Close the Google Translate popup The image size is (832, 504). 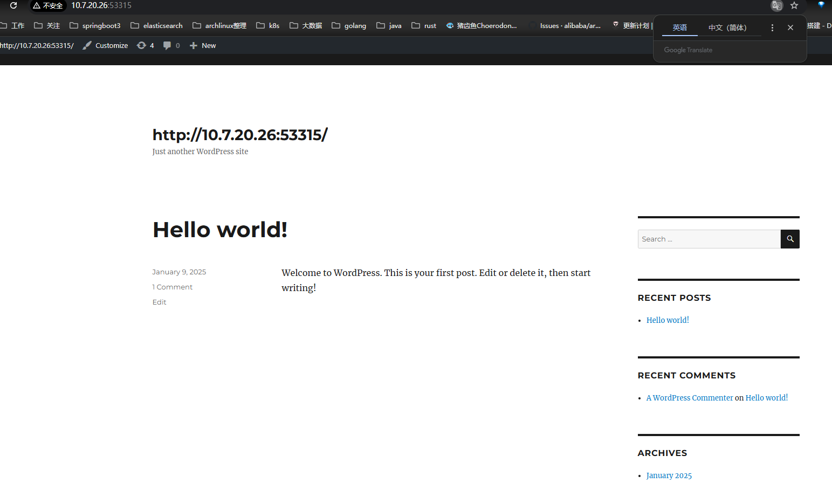790,27
